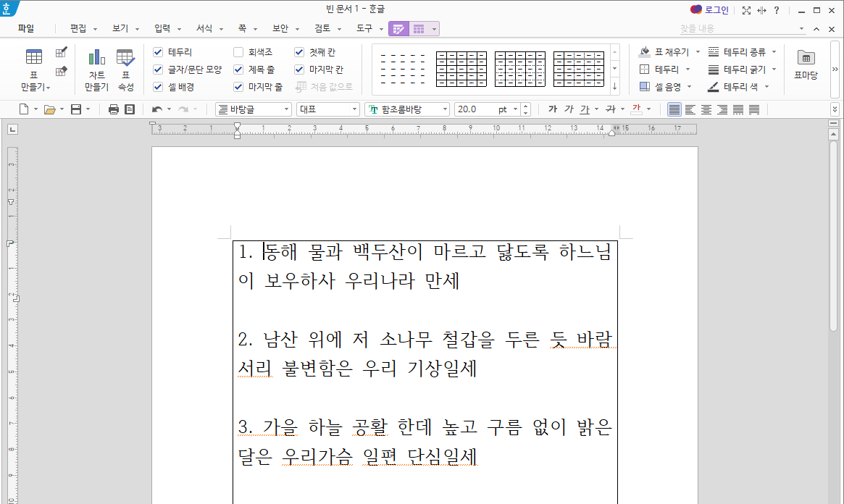
Task: Align text right
Action: tap(722, 109)
